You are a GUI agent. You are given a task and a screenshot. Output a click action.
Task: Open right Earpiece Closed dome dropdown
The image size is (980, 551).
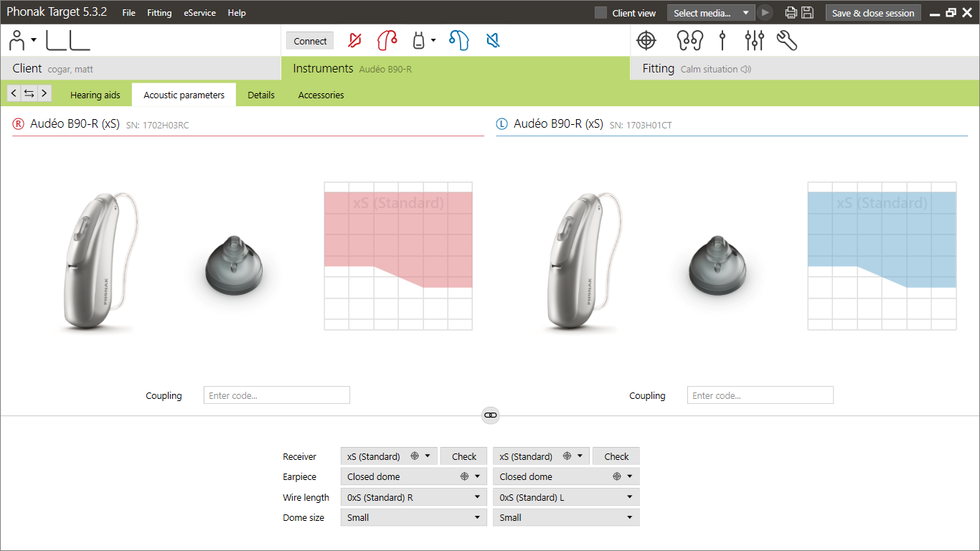(x=413, y=476)
